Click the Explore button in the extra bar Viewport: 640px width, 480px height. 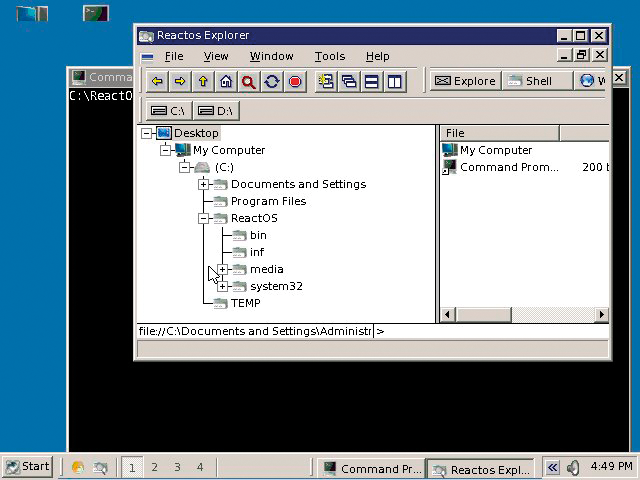coord(465,81)
